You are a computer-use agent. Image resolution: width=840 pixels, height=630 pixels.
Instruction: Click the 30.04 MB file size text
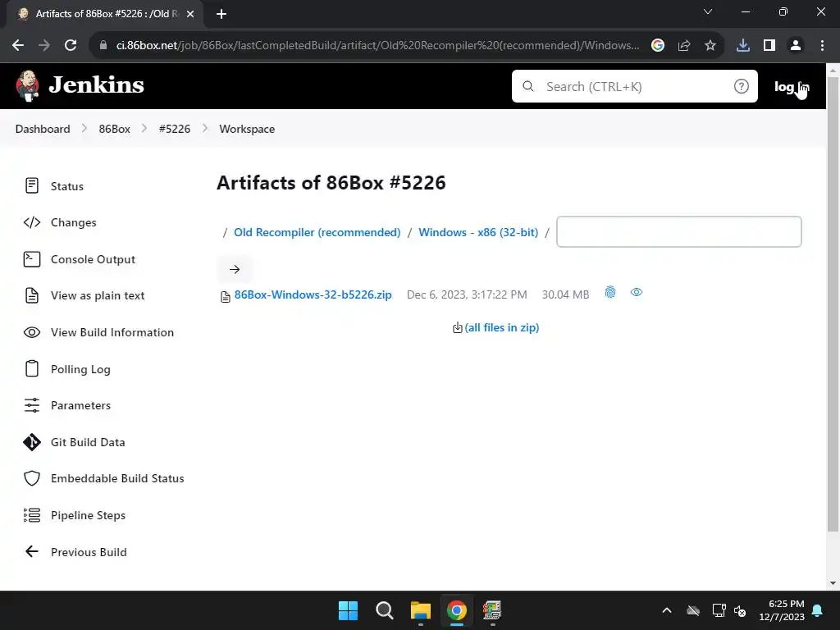click(x=566, y=294)
